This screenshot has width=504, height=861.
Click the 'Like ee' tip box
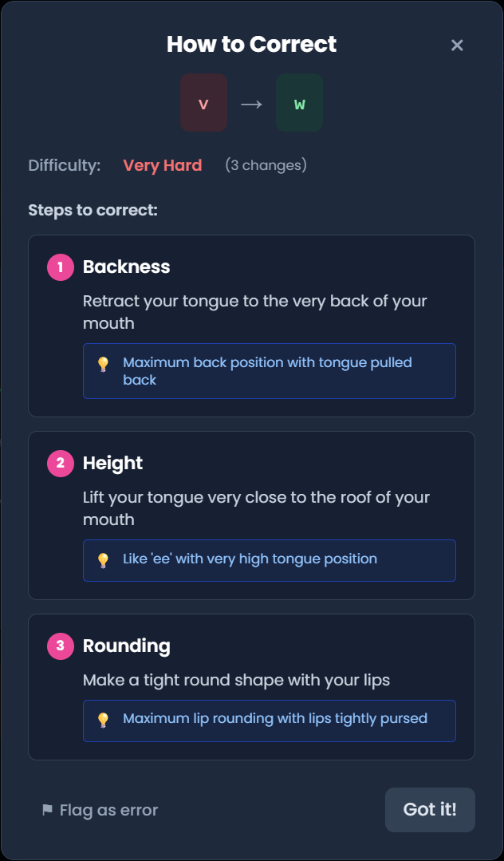[270, 560]
